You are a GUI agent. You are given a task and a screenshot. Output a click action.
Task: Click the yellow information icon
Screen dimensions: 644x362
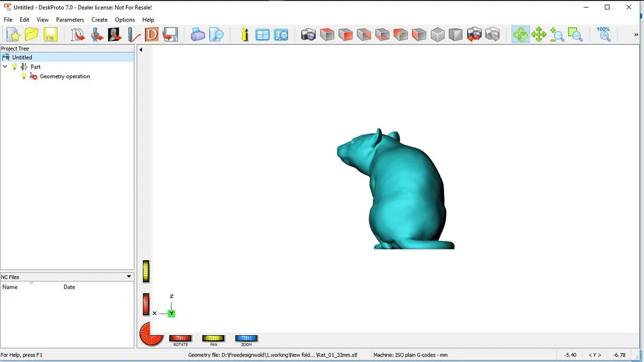click(244, 35)
